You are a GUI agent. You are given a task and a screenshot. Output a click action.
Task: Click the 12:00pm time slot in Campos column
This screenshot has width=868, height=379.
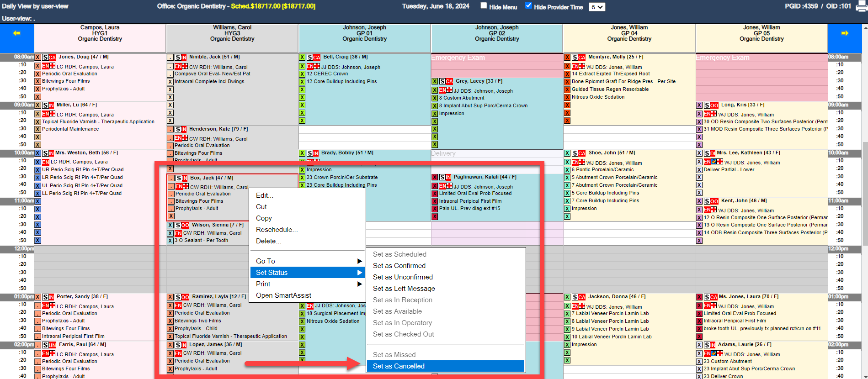click(x=100, y=249)
